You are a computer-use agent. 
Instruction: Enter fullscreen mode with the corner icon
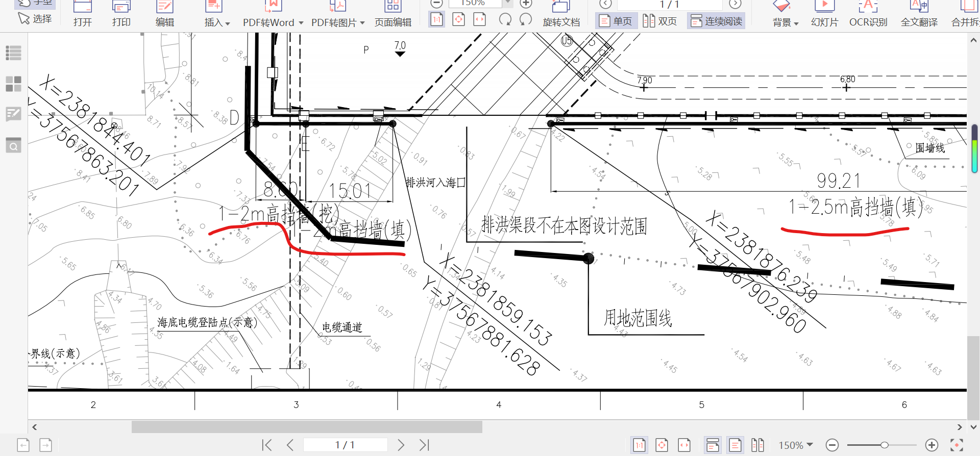tap(957, 445)
